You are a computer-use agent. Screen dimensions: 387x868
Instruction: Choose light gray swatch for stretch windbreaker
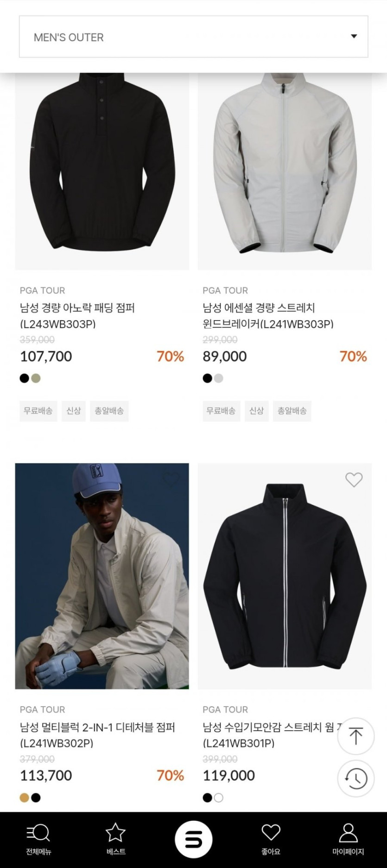(x=219, y=379)
